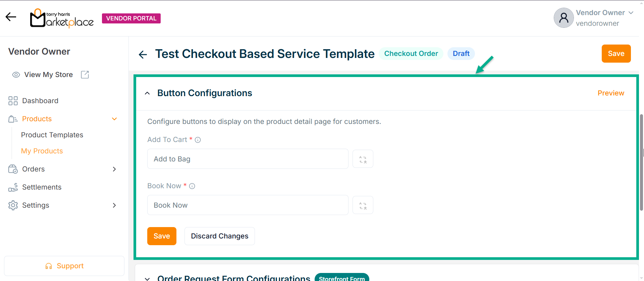Open the external link icon beside View My Store
The width and height of the screenshot is (644, 281).
[85, 75]
